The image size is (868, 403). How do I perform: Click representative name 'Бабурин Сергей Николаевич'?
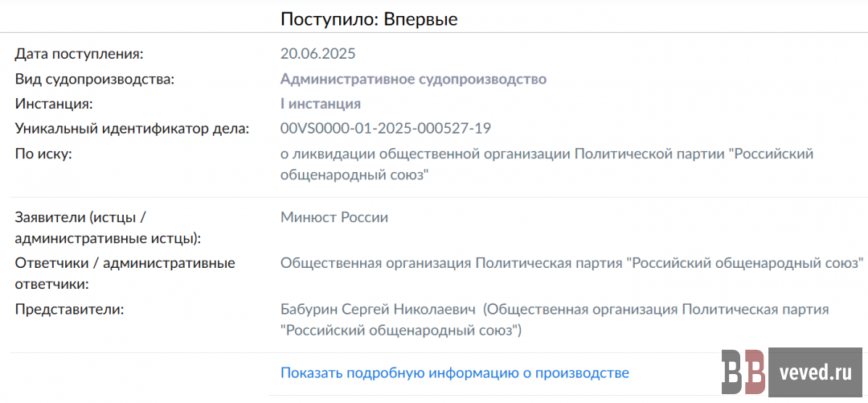378,310
